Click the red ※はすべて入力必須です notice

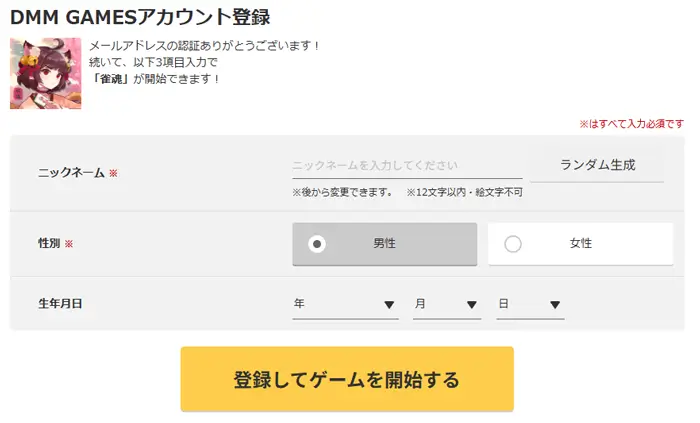[631, 124]
